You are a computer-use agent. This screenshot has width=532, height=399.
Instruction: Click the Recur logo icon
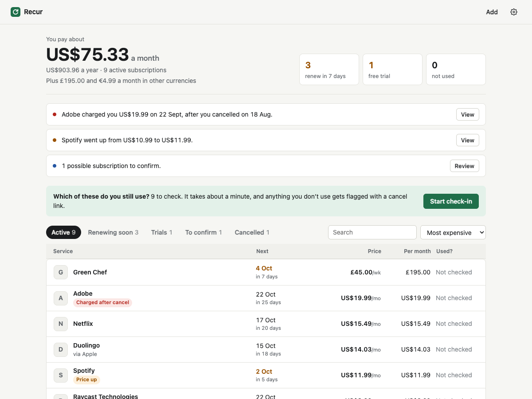(16, 12)
